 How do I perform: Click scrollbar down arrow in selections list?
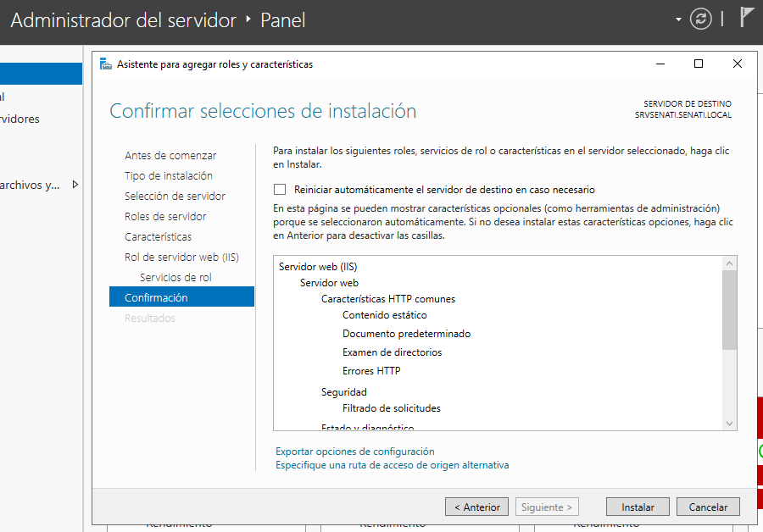pos(729,424)
